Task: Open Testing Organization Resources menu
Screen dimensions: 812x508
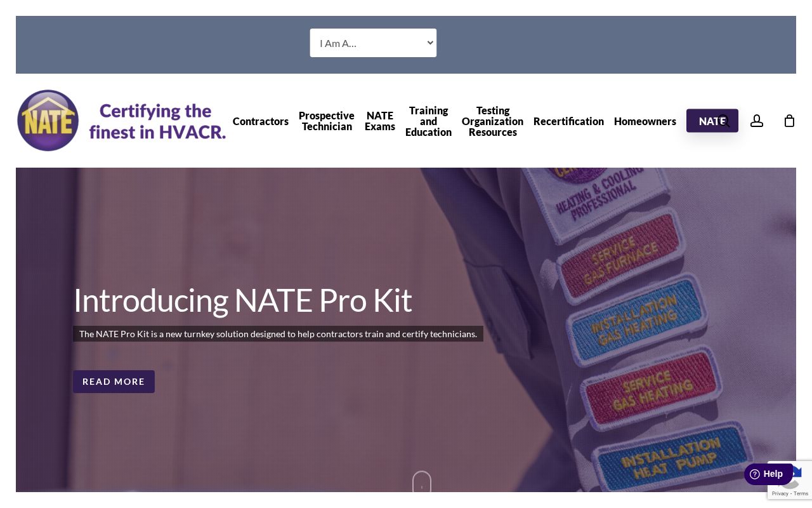Action: pos(492,121)
